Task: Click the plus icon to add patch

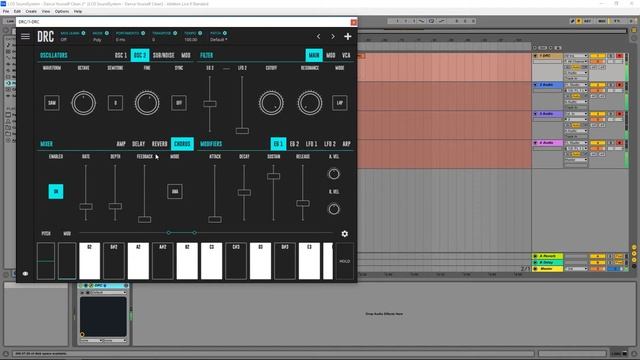Action: (348, 36)
